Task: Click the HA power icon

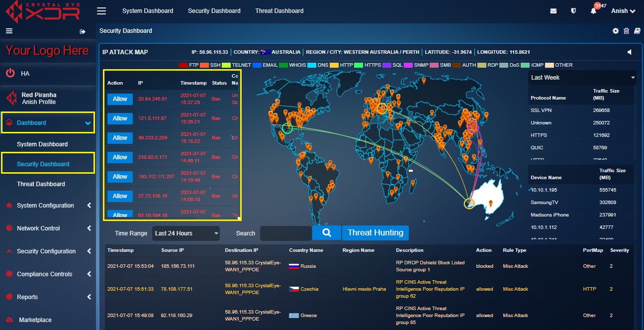Action: [x=10, y=73]
